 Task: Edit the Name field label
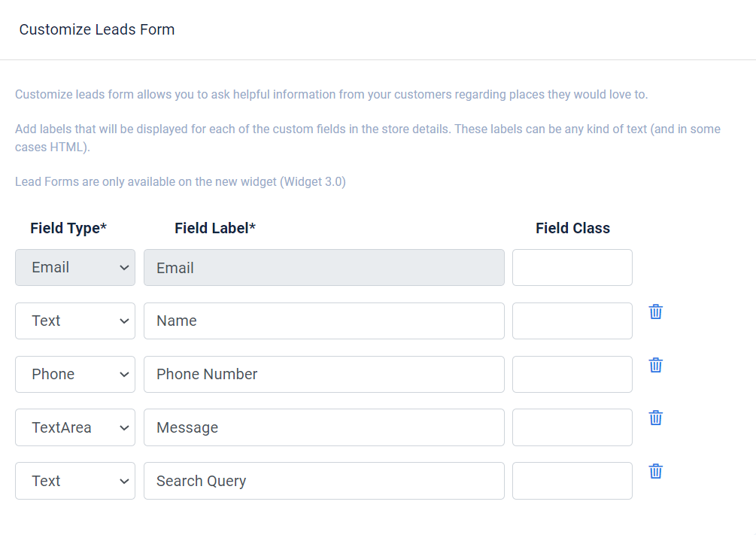(x=323, y=321)
